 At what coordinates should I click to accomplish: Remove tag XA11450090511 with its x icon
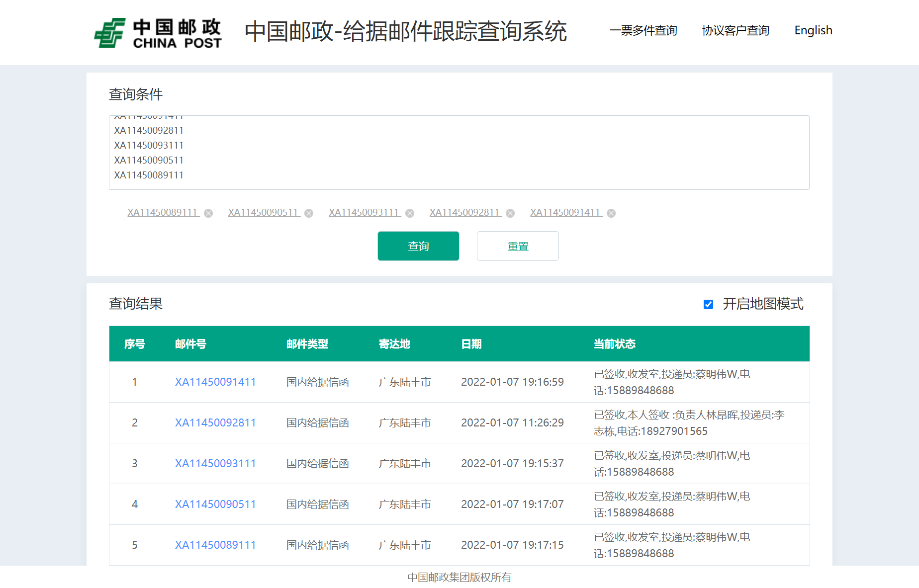[309, 213]
